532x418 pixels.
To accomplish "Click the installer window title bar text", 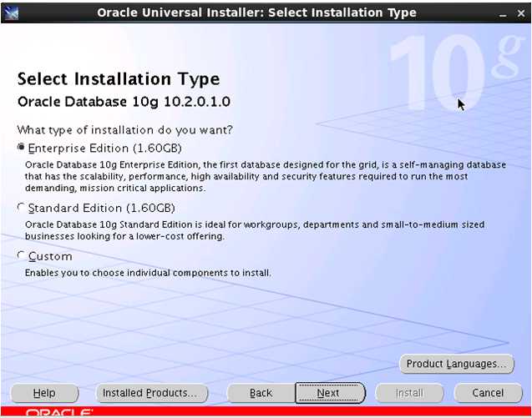I will (x=257, y=13).
